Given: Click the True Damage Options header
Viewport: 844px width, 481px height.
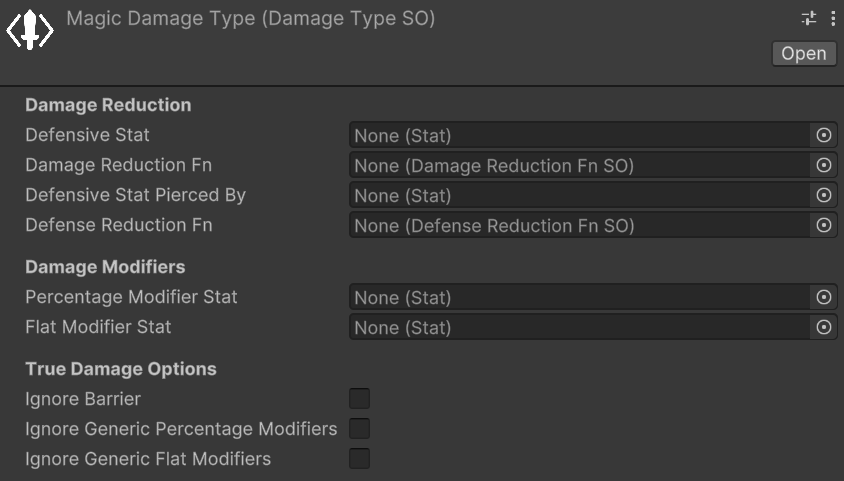Looking at the screenshot, I should pos(121,369).
